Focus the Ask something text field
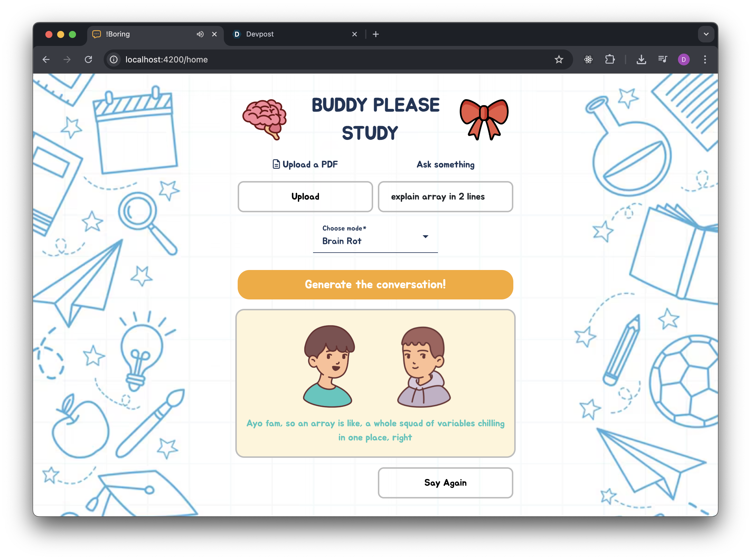Viewport: 751px width, 560px height. tap(445, 197)
